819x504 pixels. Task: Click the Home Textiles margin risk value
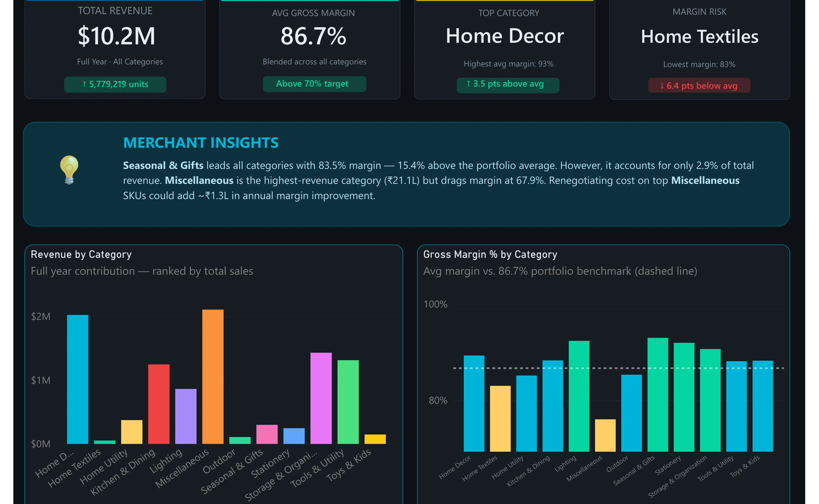[699, 36]
